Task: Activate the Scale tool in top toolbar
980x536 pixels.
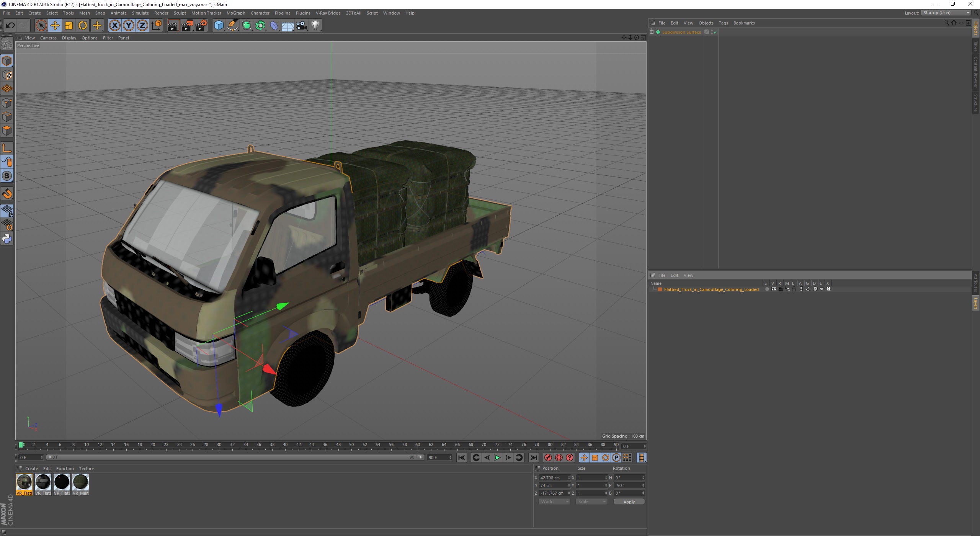Action: (69, 26)
